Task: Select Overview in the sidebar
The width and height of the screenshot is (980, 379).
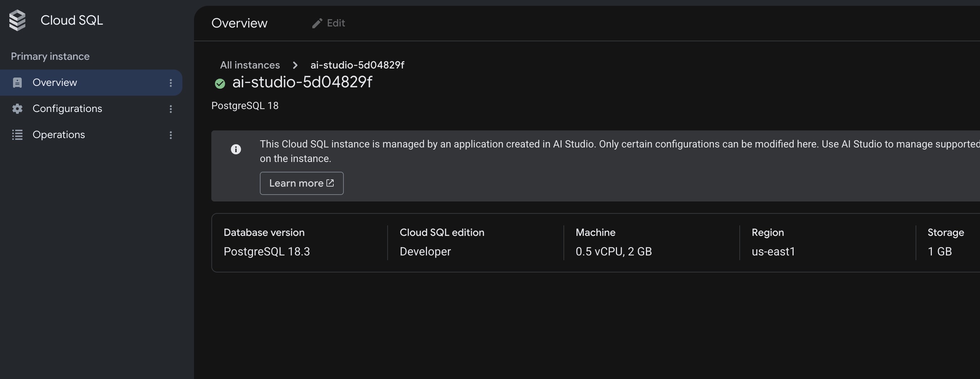Action: point(91,83)
